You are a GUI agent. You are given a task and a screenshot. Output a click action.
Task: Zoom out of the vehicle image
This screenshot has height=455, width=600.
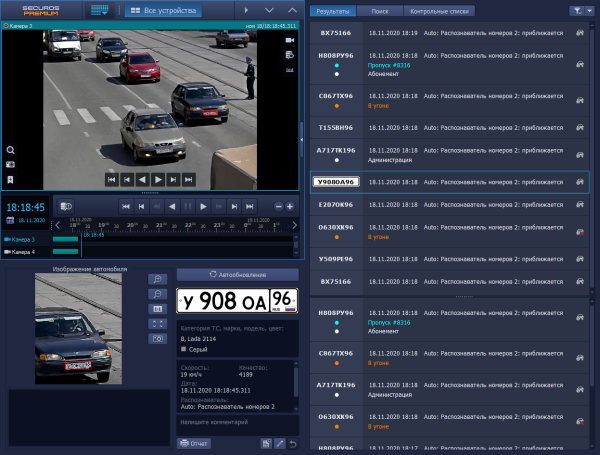pos(158,294)
